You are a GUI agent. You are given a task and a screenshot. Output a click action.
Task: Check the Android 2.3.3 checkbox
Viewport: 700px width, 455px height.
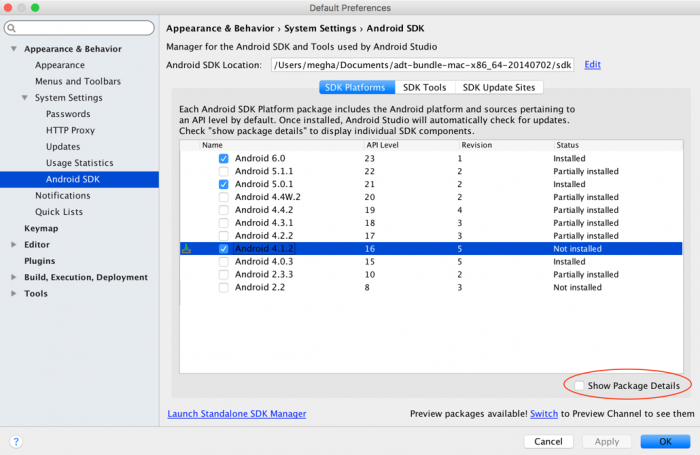point(224,275)
